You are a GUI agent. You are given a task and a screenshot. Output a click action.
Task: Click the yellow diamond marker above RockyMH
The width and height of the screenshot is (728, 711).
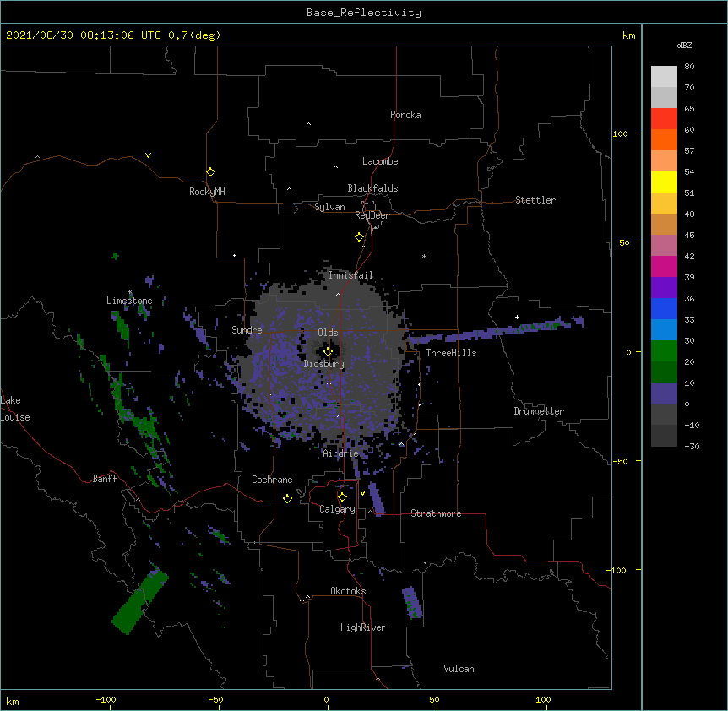coord(210,171)
